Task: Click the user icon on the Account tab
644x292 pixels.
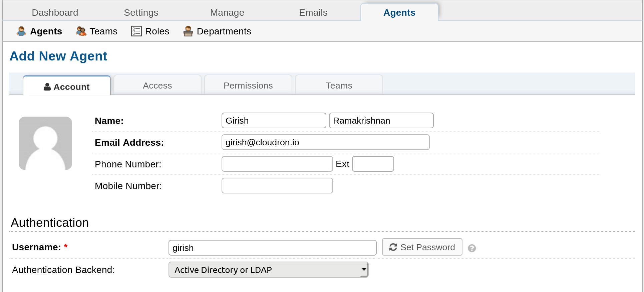Action: point(47,87)
